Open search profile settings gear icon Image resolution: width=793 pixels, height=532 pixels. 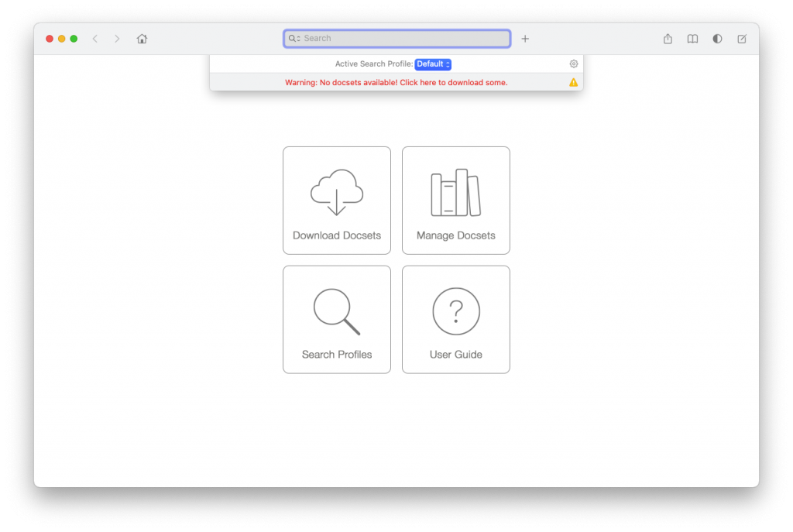click(x=574, y=63)
